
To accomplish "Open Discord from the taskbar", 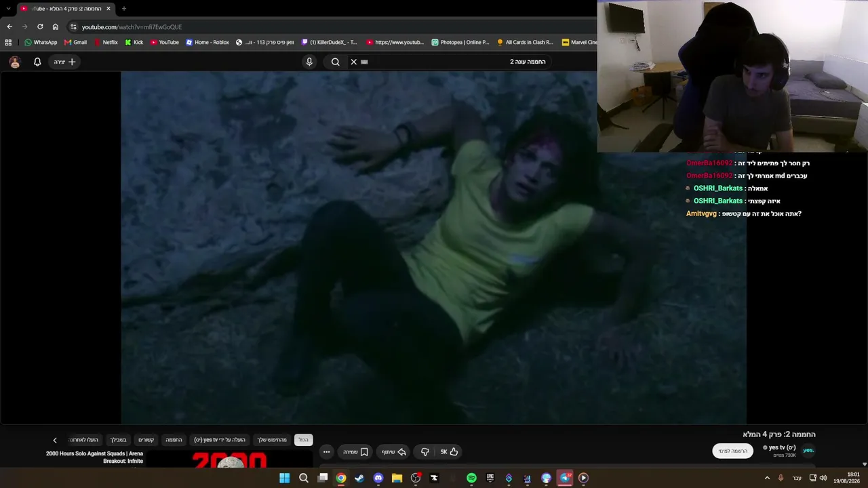I will [x=378, y=478].
